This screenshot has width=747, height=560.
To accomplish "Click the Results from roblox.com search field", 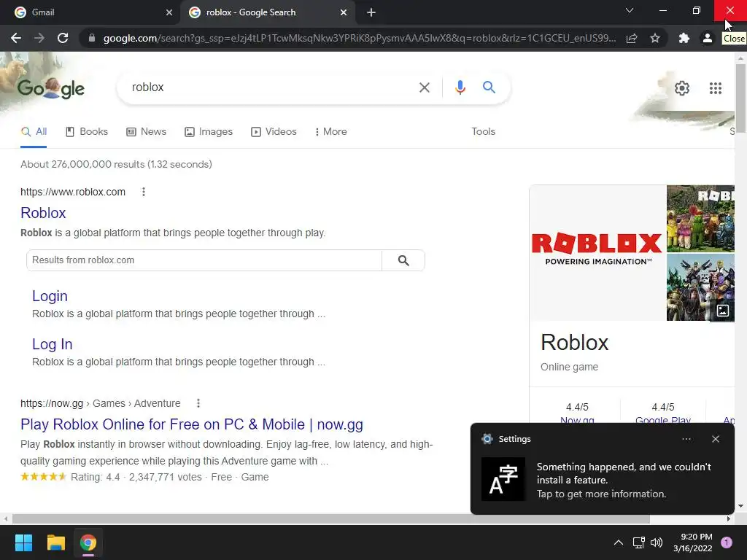I will click(x=204, y=260).
